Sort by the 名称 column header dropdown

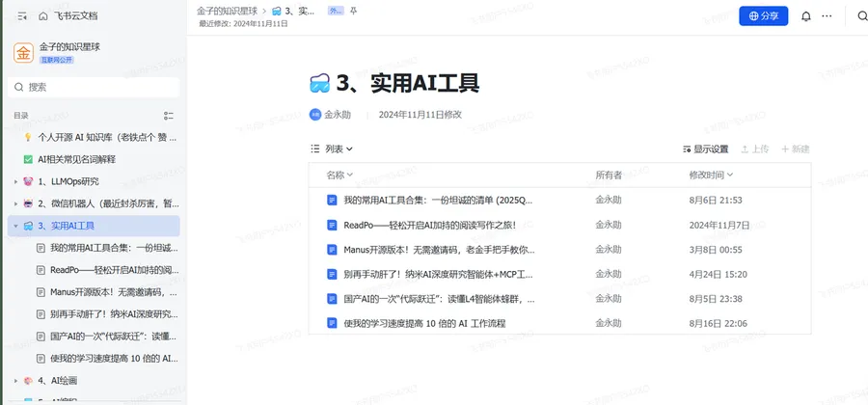(x=339, y=175)
